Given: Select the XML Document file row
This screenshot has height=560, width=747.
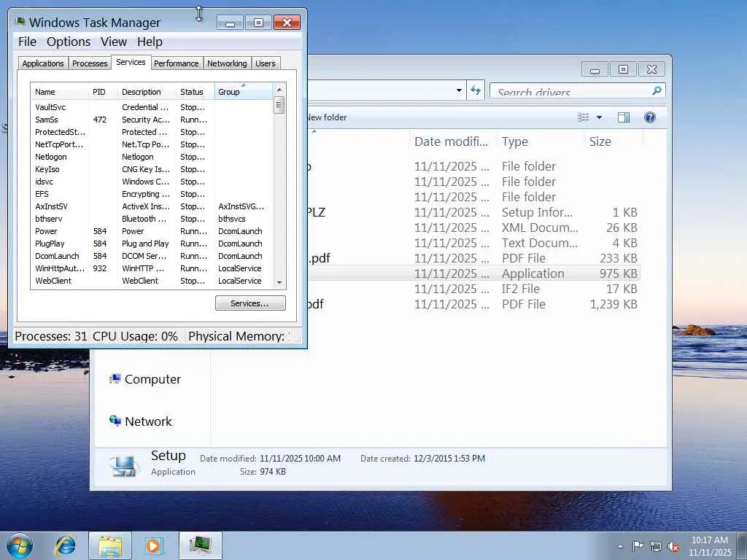Looking at the screenshot, I should coord(473,227).
